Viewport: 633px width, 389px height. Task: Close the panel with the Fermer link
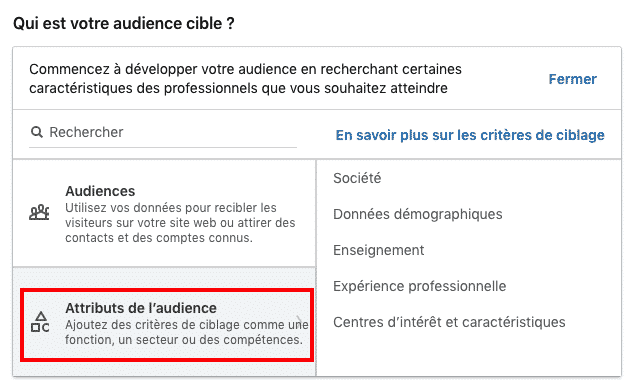tap(572, 79)
